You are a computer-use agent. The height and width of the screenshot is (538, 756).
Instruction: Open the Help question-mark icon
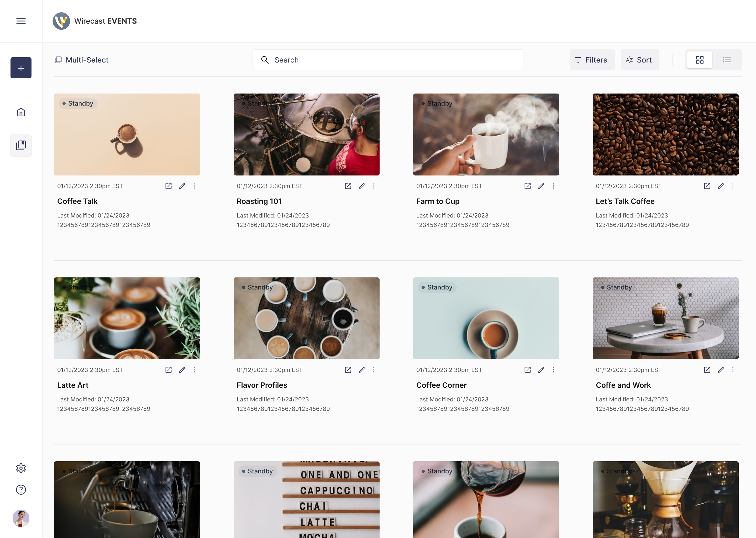coord(21,489)
